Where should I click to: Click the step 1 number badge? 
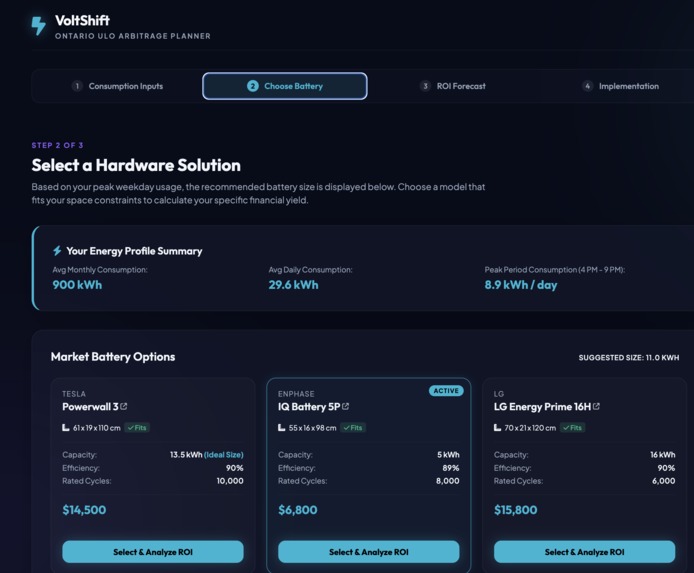pos(77,86)
